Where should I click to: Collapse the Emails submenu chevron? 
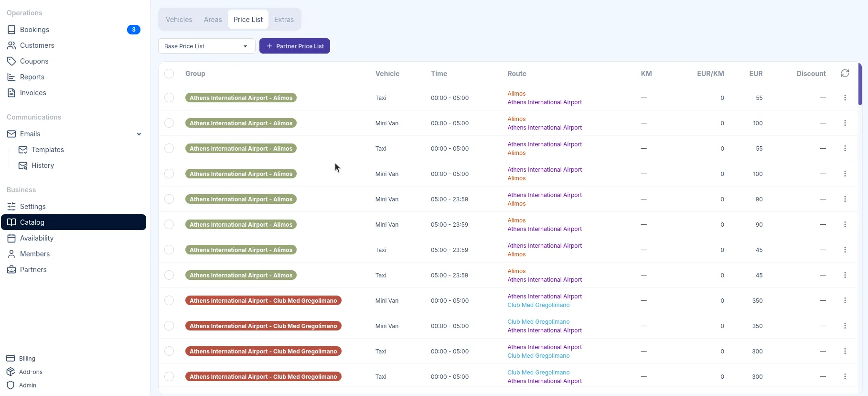tap(139, 134)
